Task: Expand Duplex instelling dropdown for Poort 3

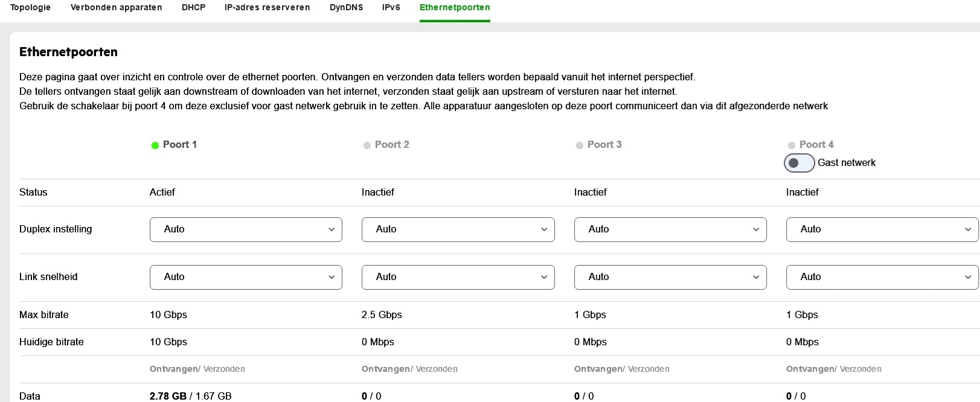Action: tap(670, 229)
